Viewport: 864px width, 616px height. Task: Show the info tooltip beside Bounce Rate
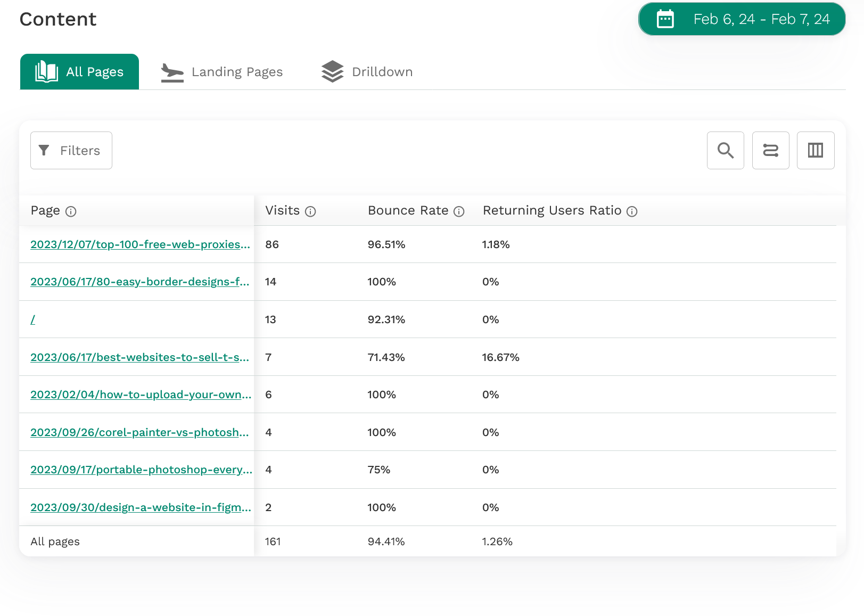(x=458, y=211)
